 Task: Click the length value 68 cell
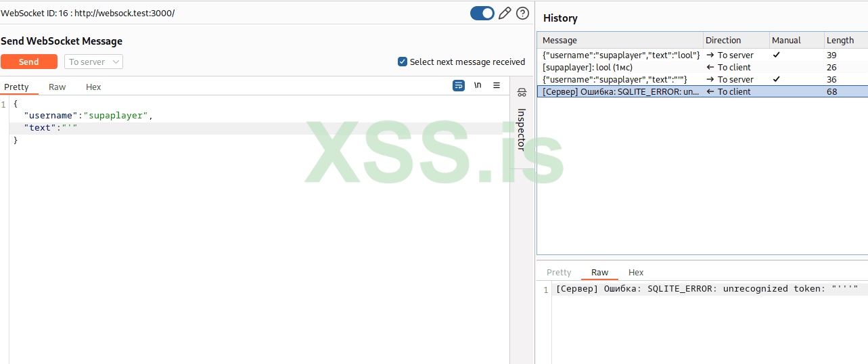pyautogui.click(x=831, y=91)
